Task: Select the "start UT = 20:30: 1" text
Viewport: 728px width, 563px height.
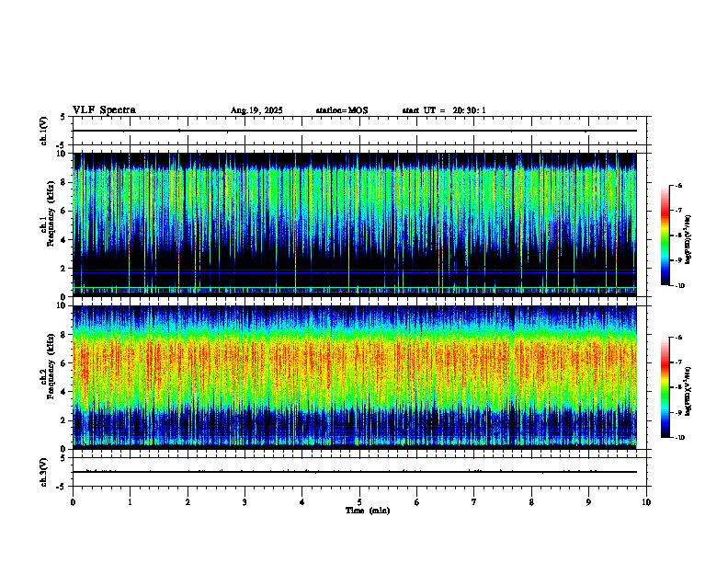Action: pos(444,110)
